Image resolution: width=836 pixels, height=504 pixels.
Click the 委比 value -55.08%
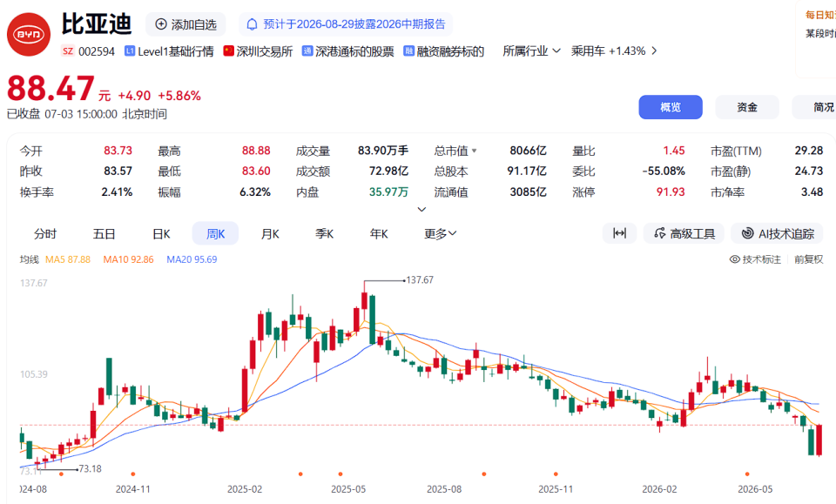[664, 171]
